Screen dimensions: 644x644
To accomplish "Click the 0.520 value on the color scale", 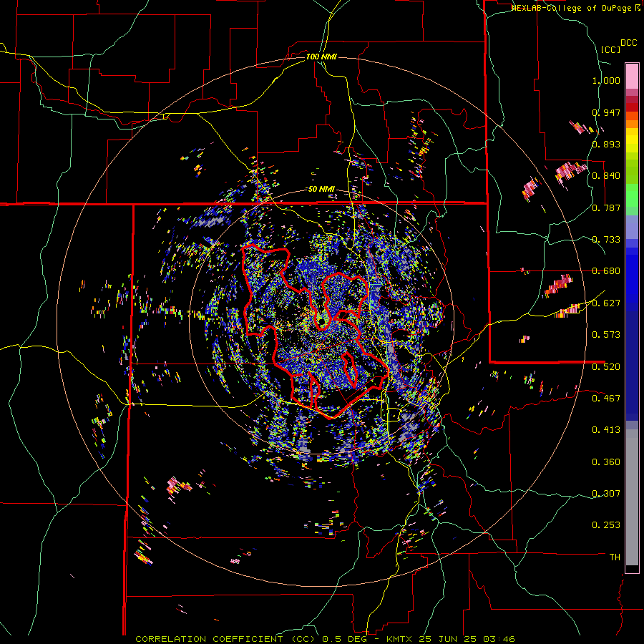I will coord(606,367).
